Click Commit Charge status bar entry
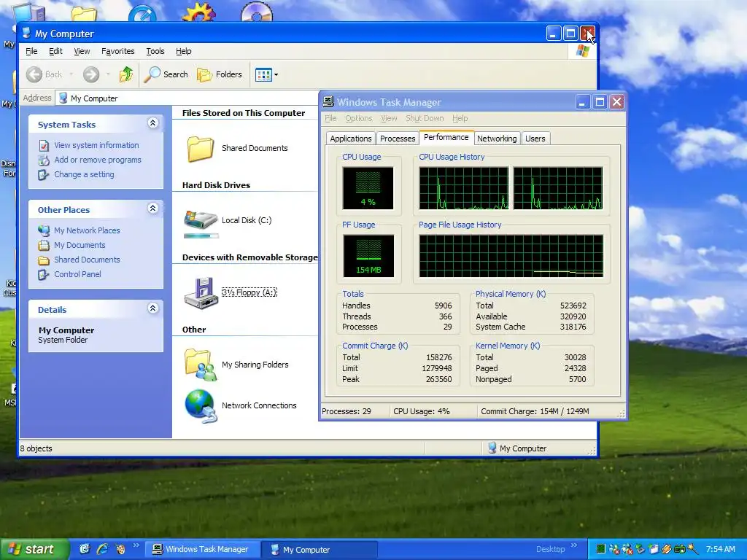Viewport: 747px width, 560px height. pos(535,411)
